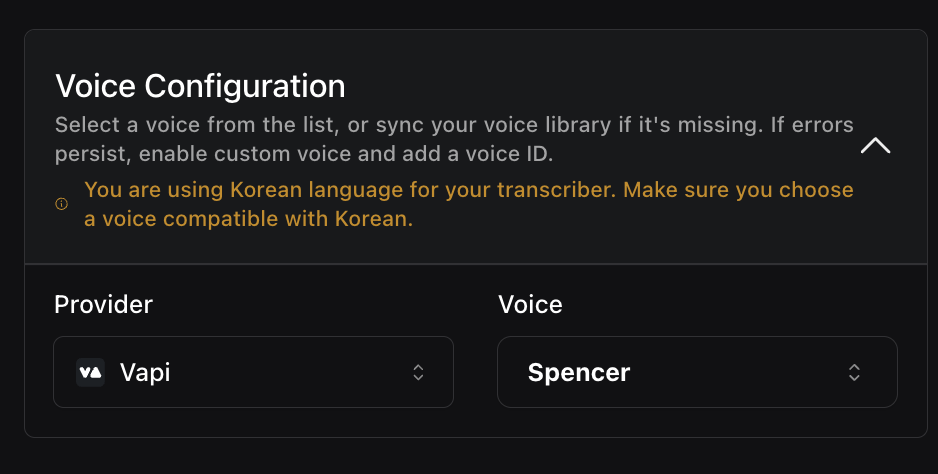Click empty space right of Spencer text
Viewport: 938px width, 474px height.
pyautogui.click(x=739, y=372)
